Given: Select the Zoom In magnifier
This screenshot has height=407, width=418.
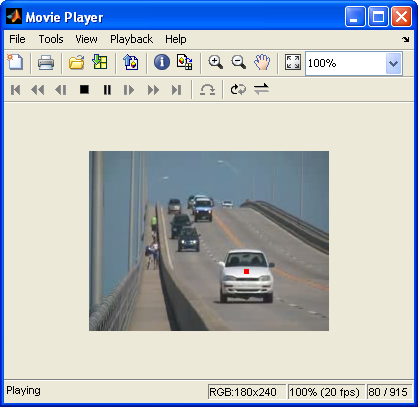Looking at the screenshot, I should [x=216, y=62].
